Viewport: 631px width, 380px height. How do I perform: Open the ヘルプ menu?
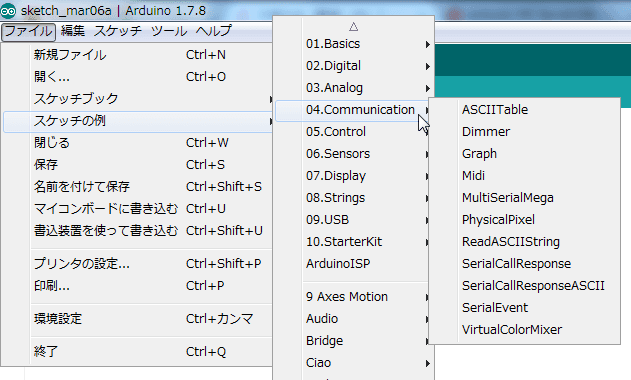pos(214,31)
